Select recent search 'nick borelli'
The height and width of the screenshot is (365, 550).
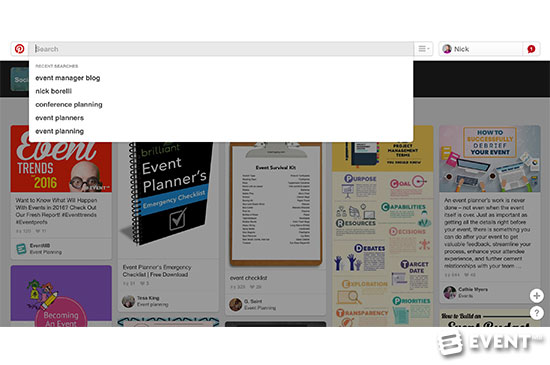tap(53, 91)
